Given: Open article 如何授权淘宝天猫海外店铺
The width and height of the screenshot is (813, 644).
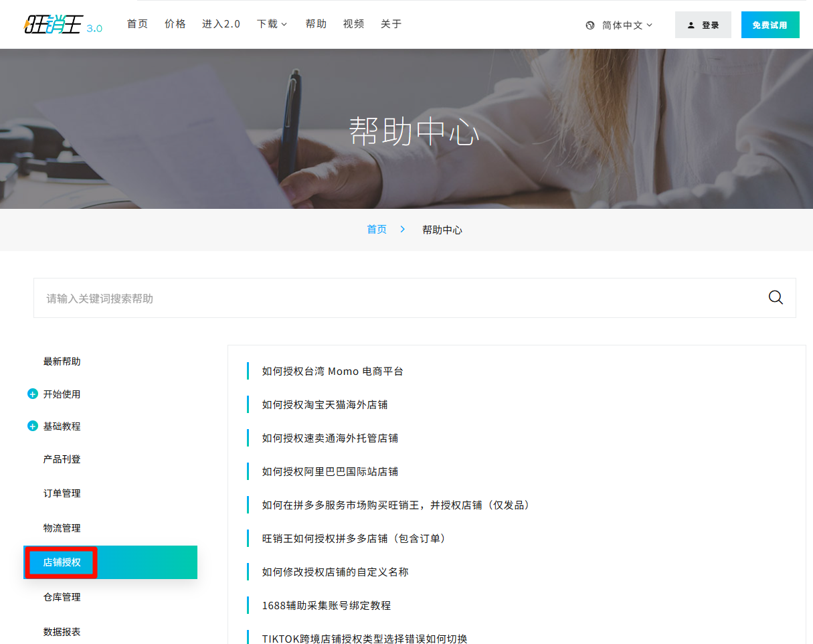Looking at the screenshot, I should pos(325,405).
